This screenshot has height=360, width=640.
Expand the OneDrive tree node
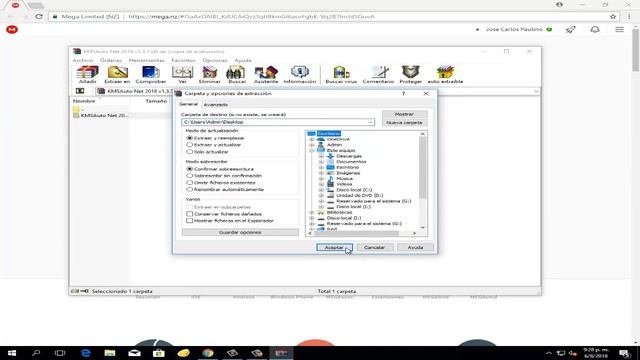click(x=312, y=139)
